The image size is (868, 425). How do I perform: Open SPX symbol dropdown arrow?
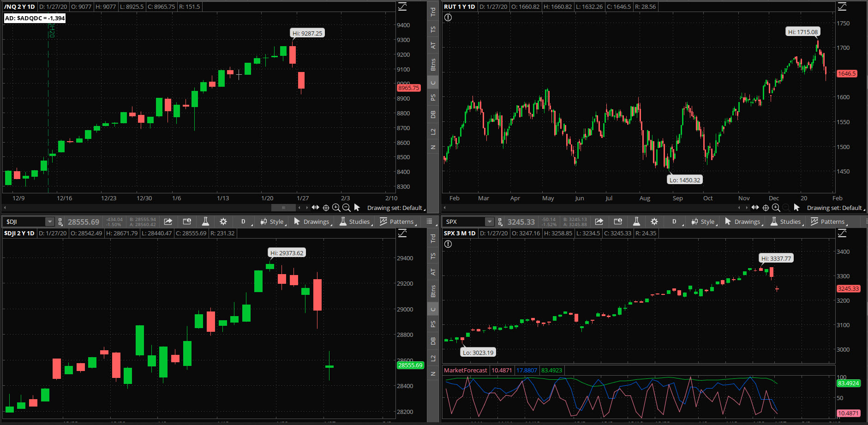(489, 221)
